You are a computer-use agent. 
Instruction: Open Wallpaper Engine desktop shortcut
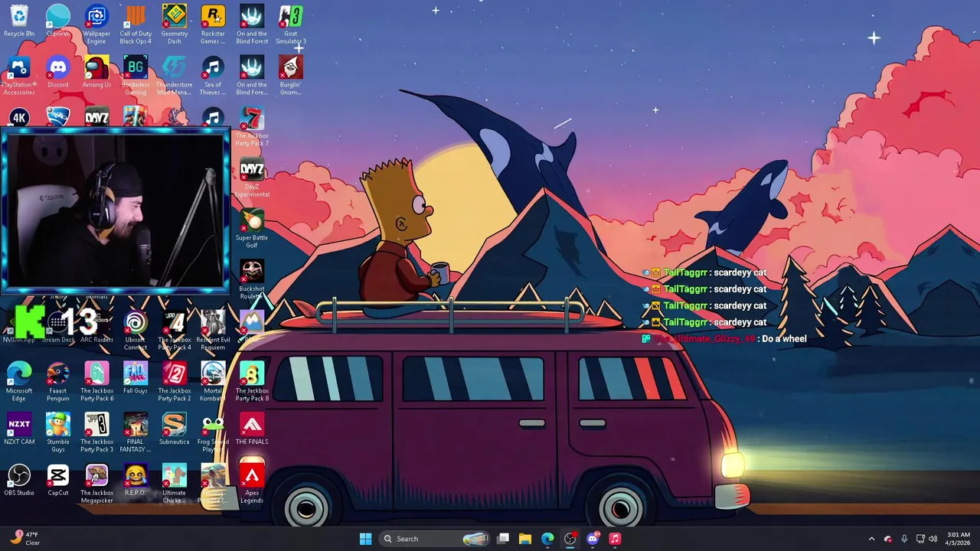pos(96,24)
